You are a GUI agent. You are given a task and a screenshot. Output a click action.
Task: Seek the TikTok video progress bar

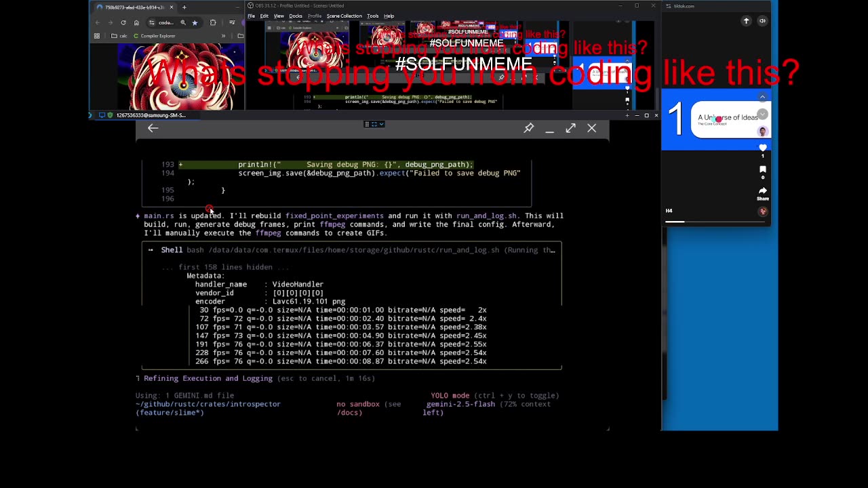click(715, 222)
